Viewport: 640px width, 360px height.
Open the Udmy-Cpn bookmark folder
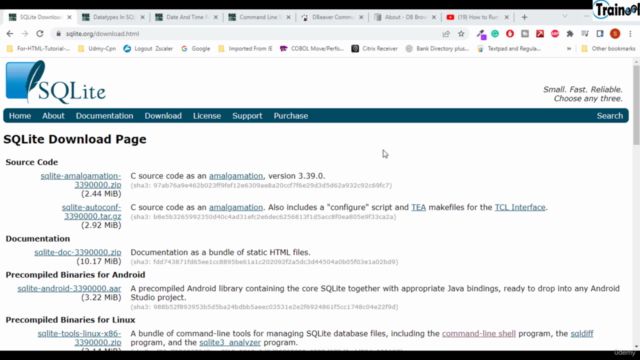coord(97,49)
